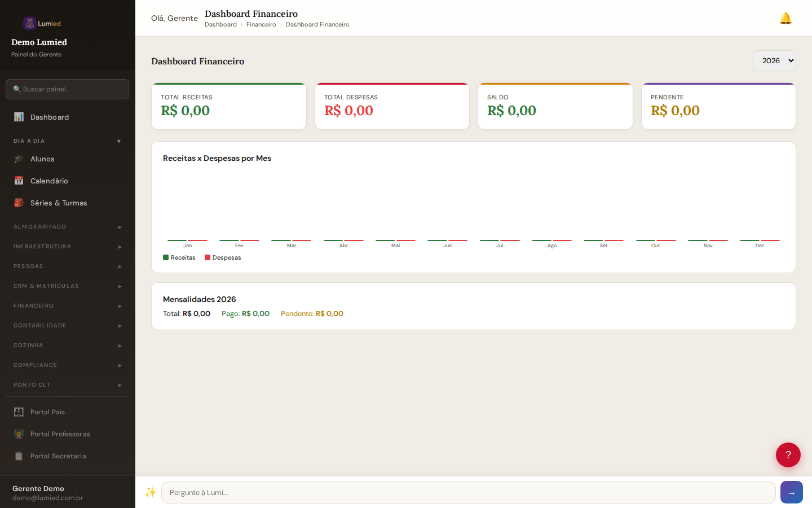The width and height of the screenshot is (812, 508).
Task: Select the Calendário icon in the sidebar
Action: (19, 181)
